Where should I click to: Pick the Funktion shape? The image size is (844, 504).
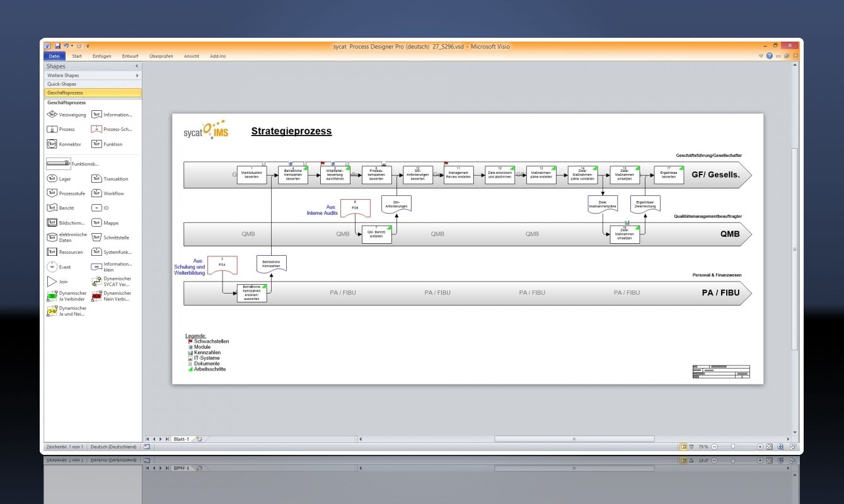(x=107, y=144)
